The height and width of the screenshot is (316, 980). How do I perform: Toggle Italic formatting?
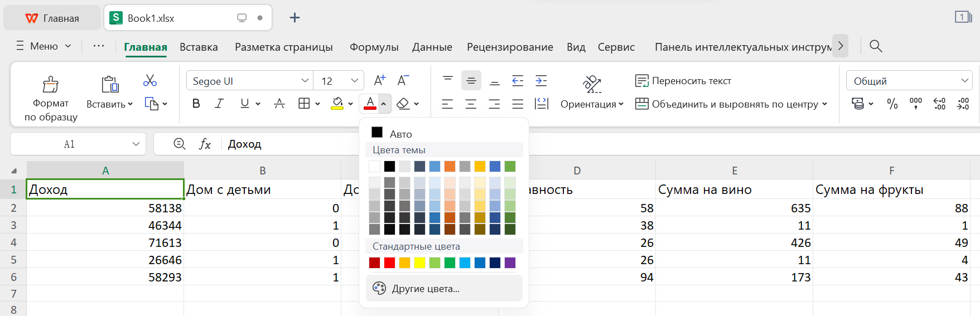(x=220, y=104)
